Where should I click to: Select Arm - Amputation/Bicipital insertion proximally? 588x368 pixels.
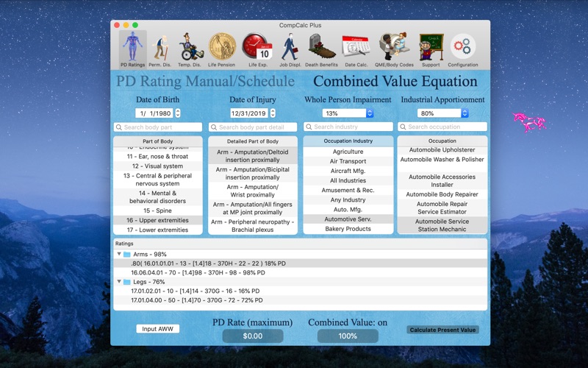(253, 173)
